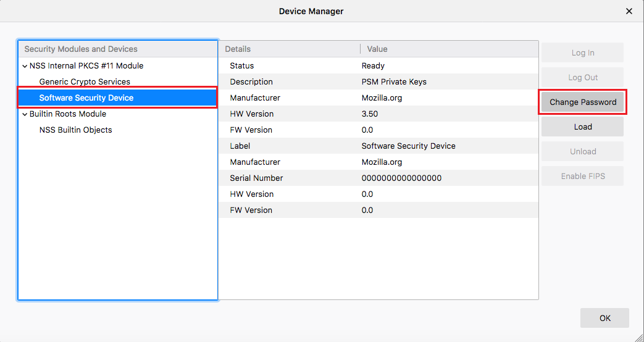Select NSS Internal PKCS #11 Module
644x342 pixels.
coord(86,66)
